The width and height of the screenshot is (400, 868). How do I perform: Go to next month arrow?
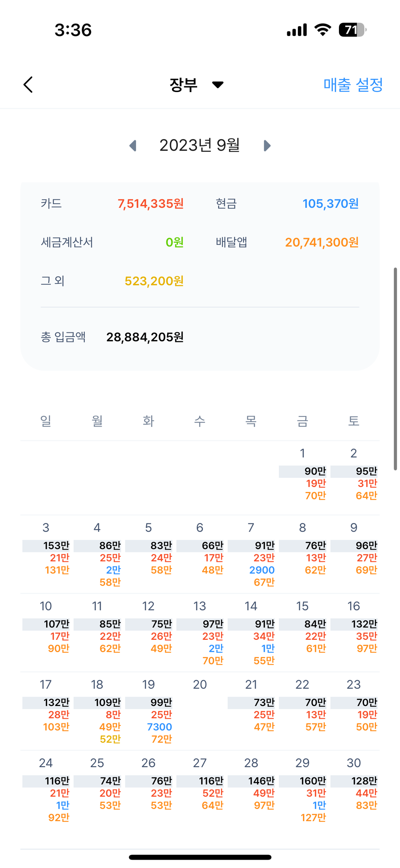click(x=267, y=146)
